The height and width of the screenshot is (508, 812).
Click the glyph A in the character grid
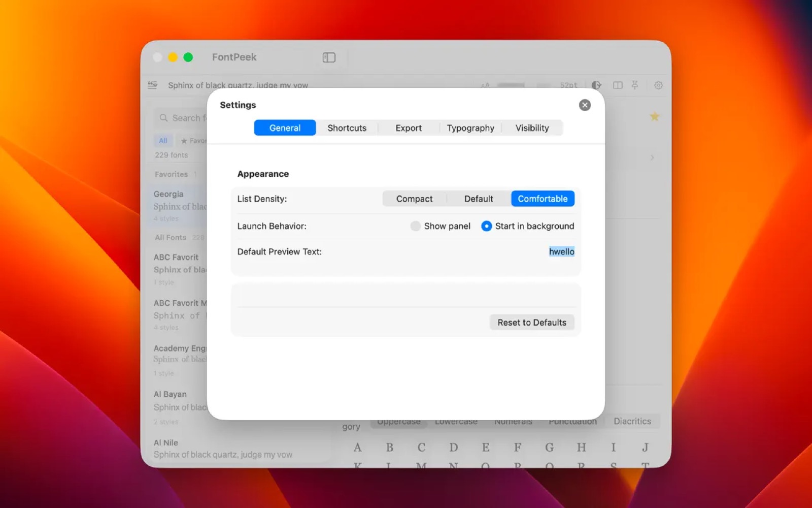[357, 448]
